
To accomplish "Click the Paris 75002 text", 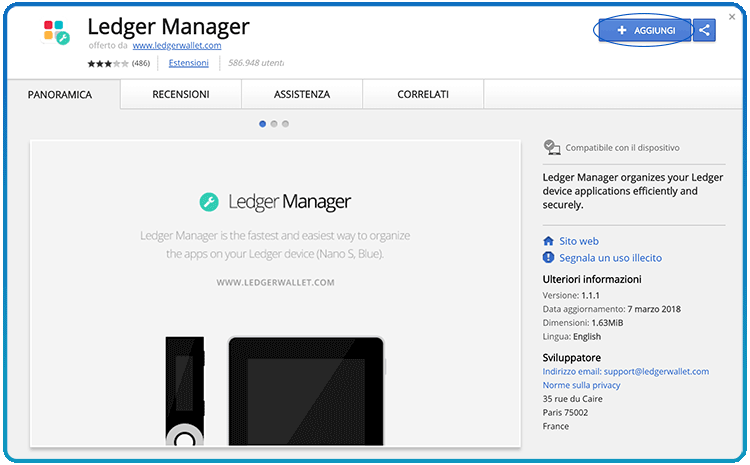I will click(x=565, y=412).
